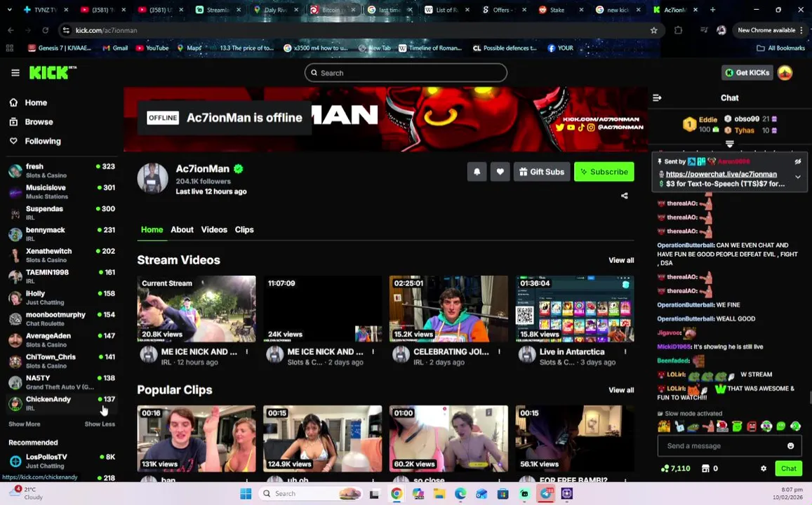Open the Chrome tab search dropdown
This screenshot has height=505, width=812.
(x=9, y=9)
